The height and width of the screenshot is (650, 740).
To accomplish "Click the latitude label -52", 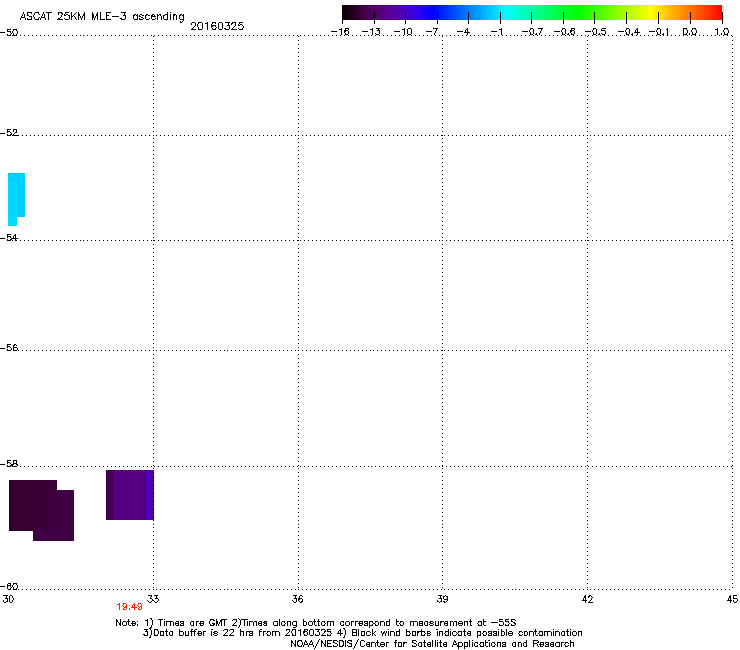I will (9, 133).
